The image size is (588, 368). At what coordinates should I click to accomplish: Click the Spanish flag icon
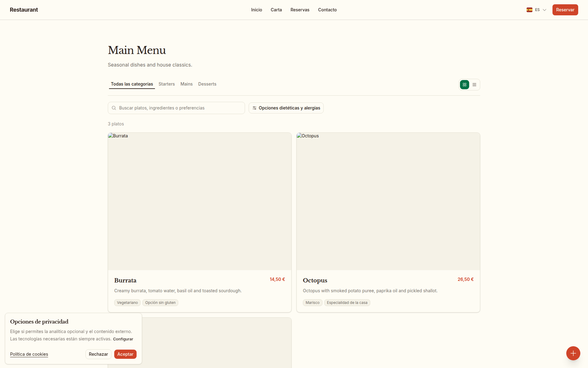point(530,10)
